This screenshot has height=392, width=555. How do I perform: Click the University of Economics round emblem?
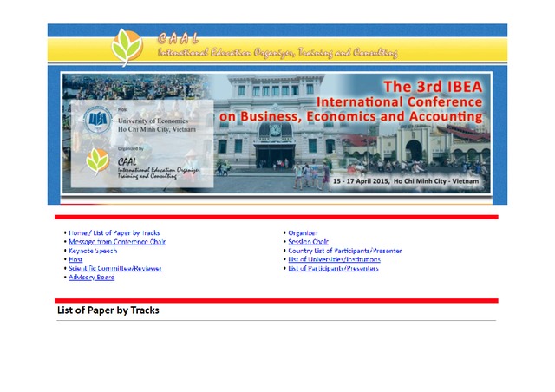click(x=98, y=121)
